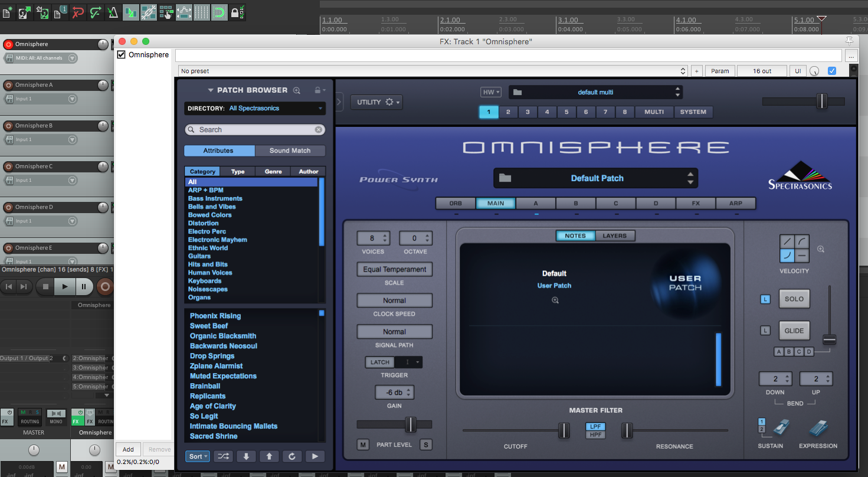
Task: Select part 2 button
Action: (x=508, y=112)
